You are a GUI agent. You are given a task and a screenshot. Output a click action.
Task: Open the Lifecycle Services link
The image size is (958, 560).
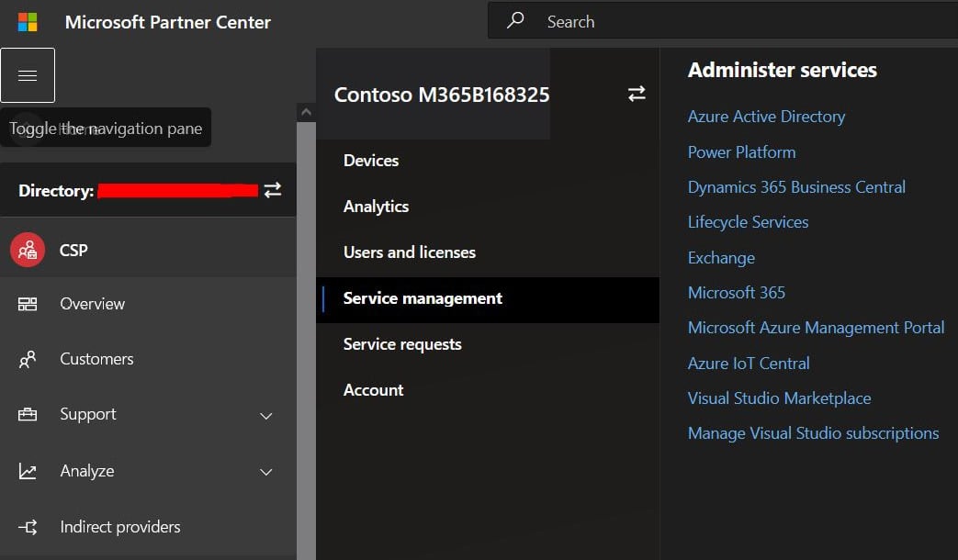point(748,222)
